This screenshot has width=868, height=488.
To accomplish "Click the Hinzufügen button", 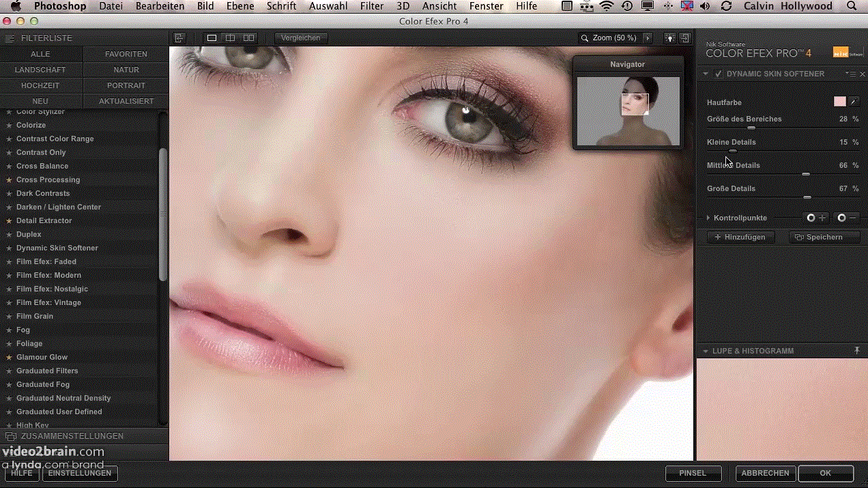I will pos(740,237).
